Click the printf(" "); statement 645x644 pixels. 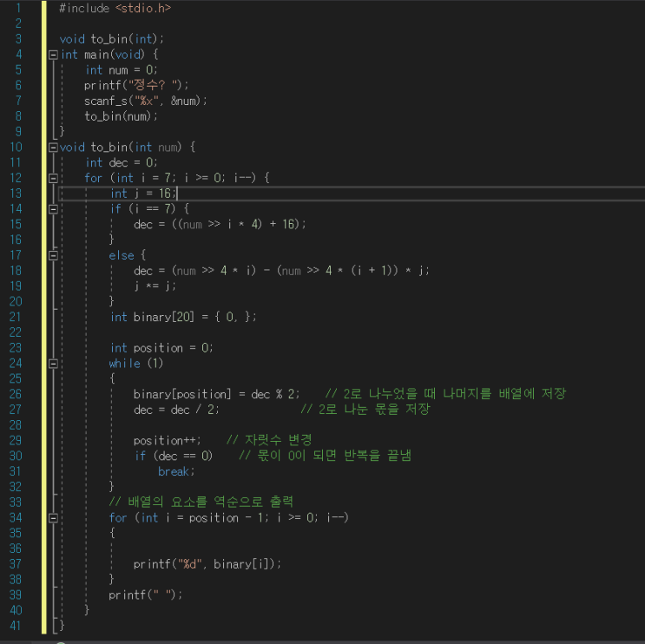[x=146, y=595]
